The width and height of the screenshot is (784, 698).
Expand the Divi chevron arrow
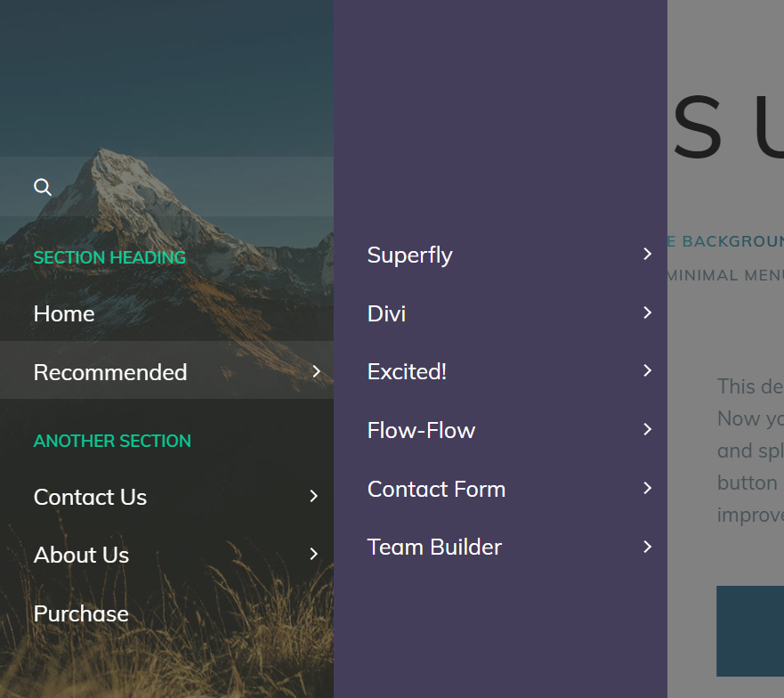point(648,312)
